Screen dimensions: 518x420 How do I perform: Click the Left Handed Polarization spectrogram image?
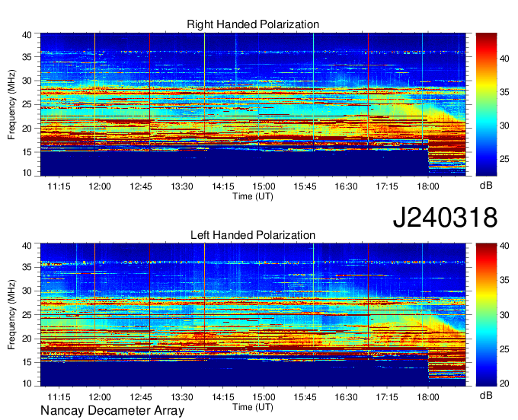[253, 315]
